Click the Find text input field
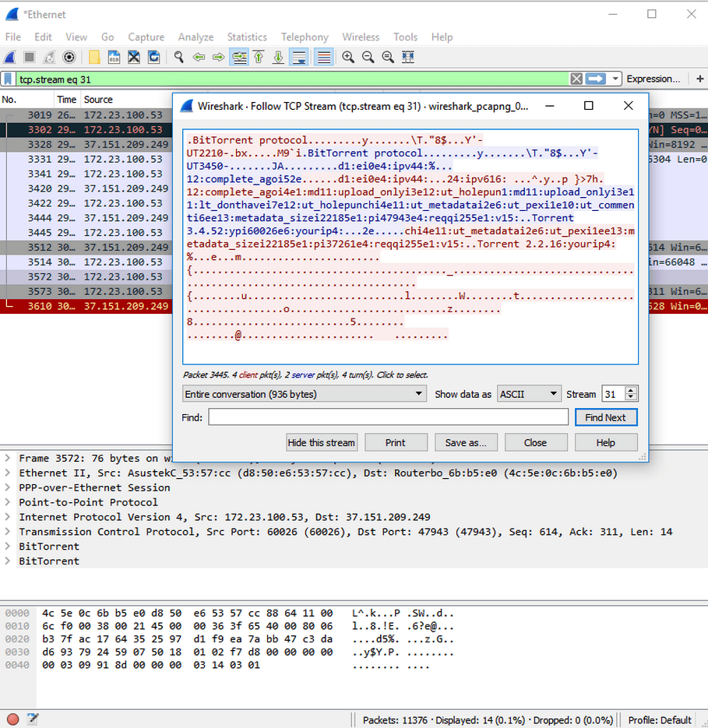Image resolution: width=708 pixels, height=728 pixels. point(388,417)
